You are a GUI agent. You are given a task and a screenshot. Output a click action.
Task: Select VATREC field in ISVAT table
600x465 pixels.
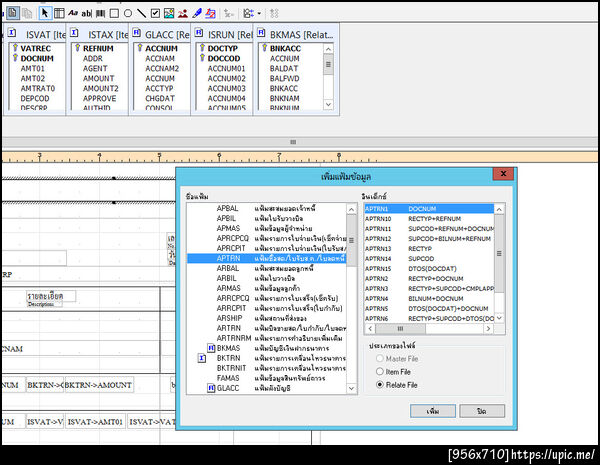[35, 49]
